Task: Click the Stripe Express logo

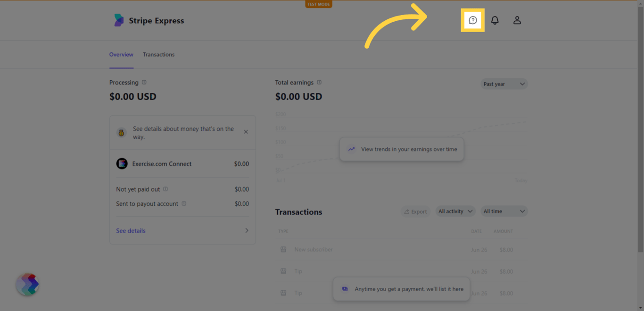Action: [149, 20]
